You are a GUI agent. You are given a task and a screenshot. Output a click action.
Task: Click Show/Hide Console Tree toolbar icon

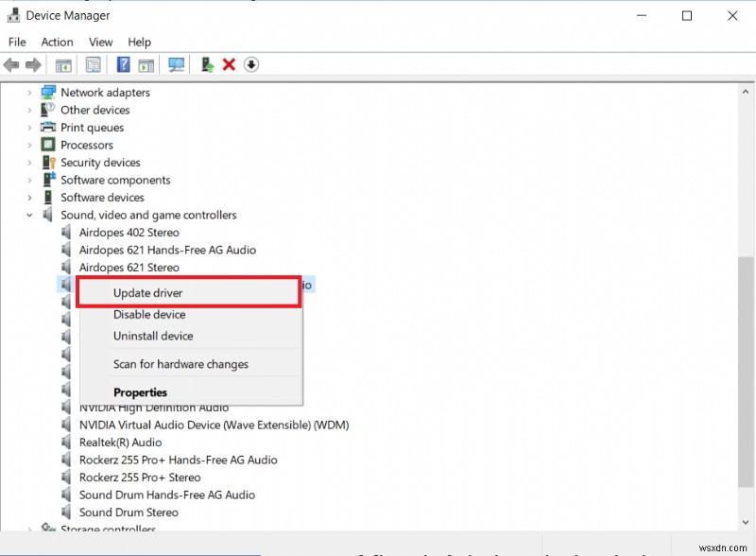(x=63, y=64)
